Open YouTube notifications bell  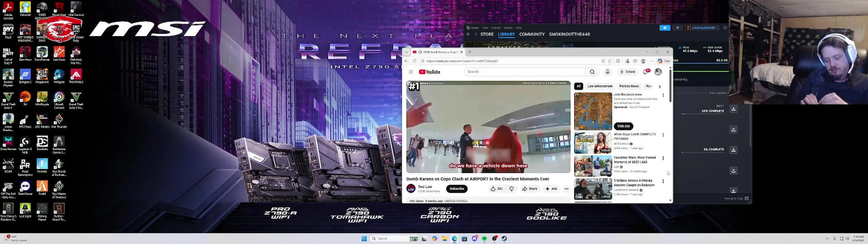tap(646, 72)
